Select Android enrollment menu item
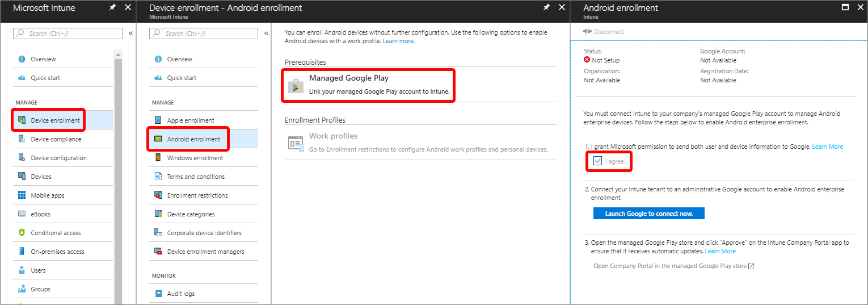 tap(204, 139)
